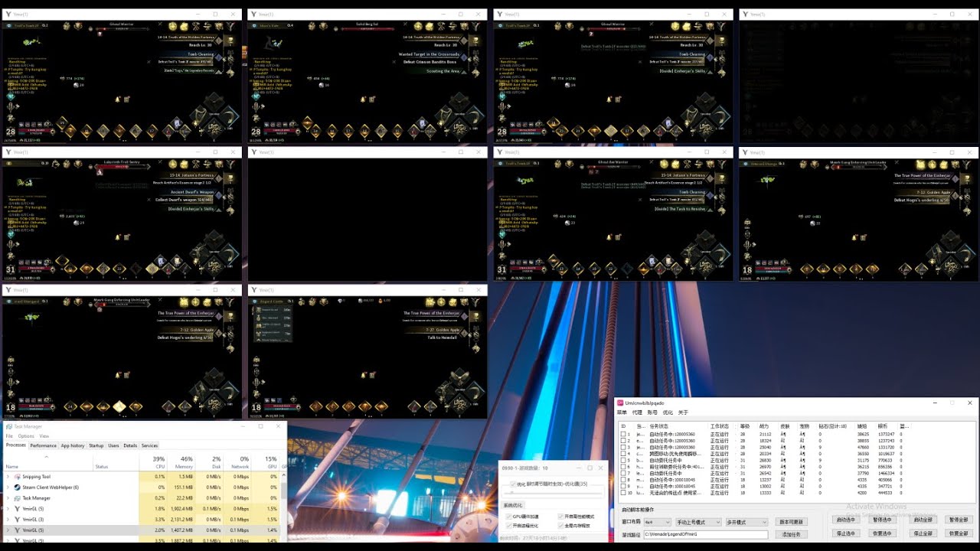
Task: Open the 多开模式 dropdown
Action: (746, 522)
